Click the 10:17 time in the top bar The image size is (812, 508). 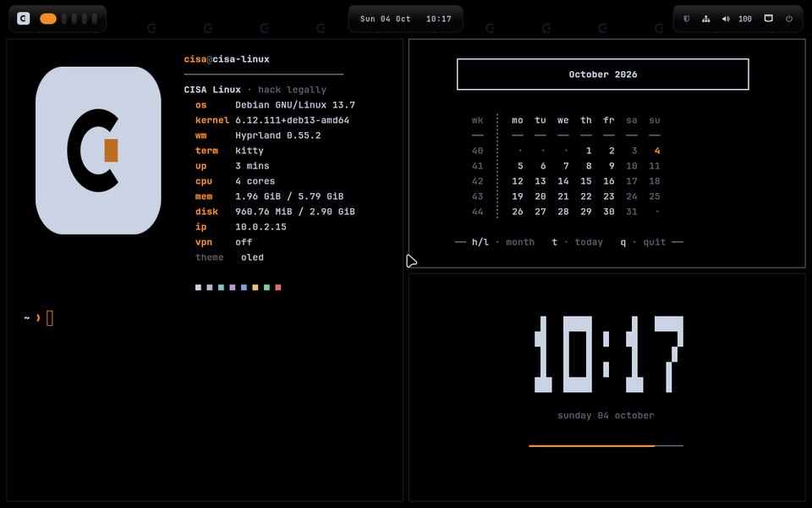pos(439,19)
